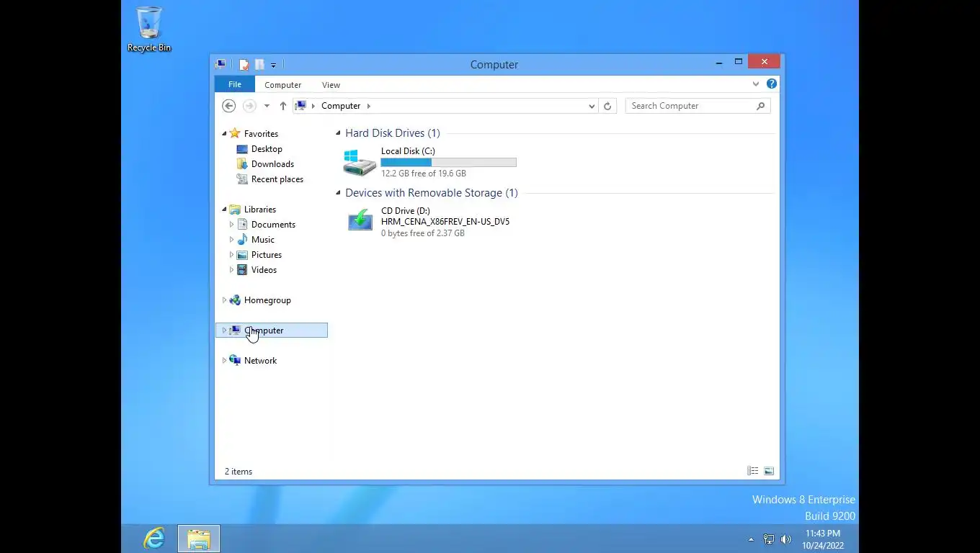Expand the Music library node

click(x=231, y=240)
